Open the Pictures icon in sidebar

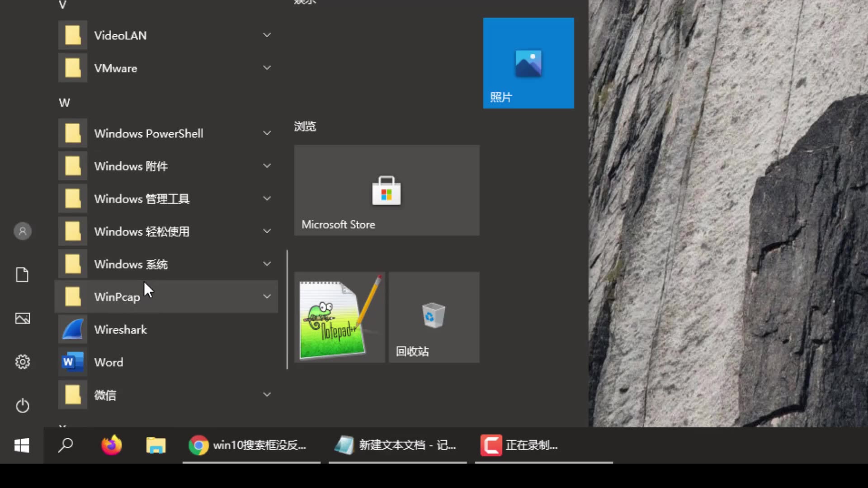click(23, 318)
